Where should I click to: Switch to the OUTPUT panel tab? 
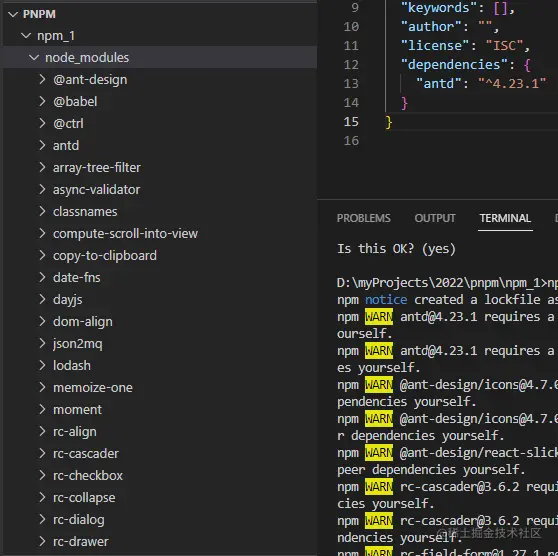click(x=435, y=218)
